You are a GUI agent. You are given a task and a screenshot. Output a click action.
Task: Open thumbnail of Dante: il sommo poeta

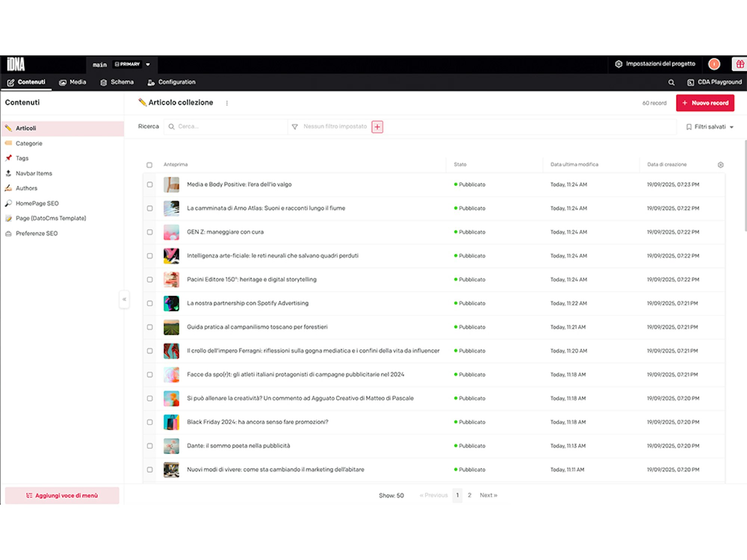coord(171,446)
